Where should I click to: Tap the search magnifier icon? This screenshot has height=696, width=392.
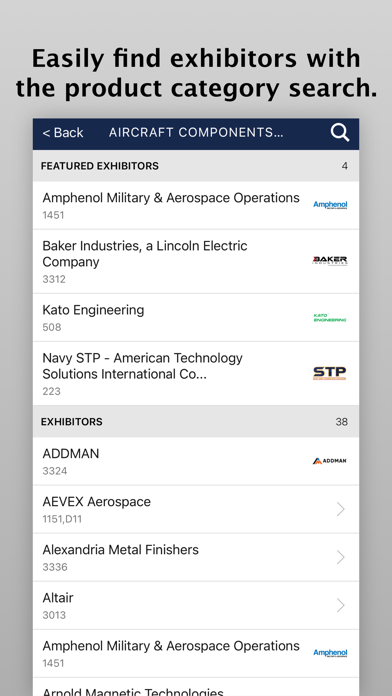(x=340, y=133)
